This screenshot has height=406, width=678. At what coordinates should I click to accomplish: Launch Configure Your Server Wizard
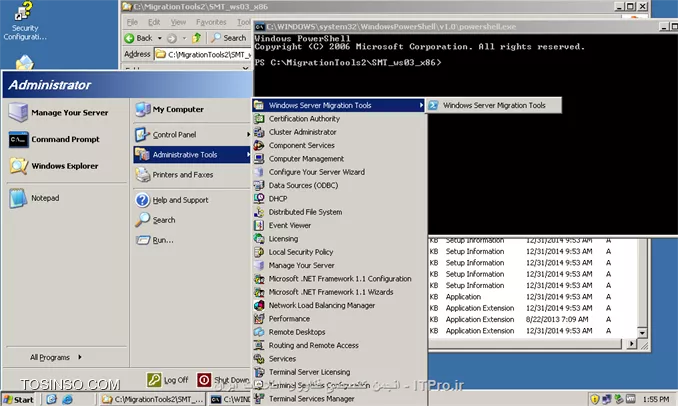tap(317, 172)
